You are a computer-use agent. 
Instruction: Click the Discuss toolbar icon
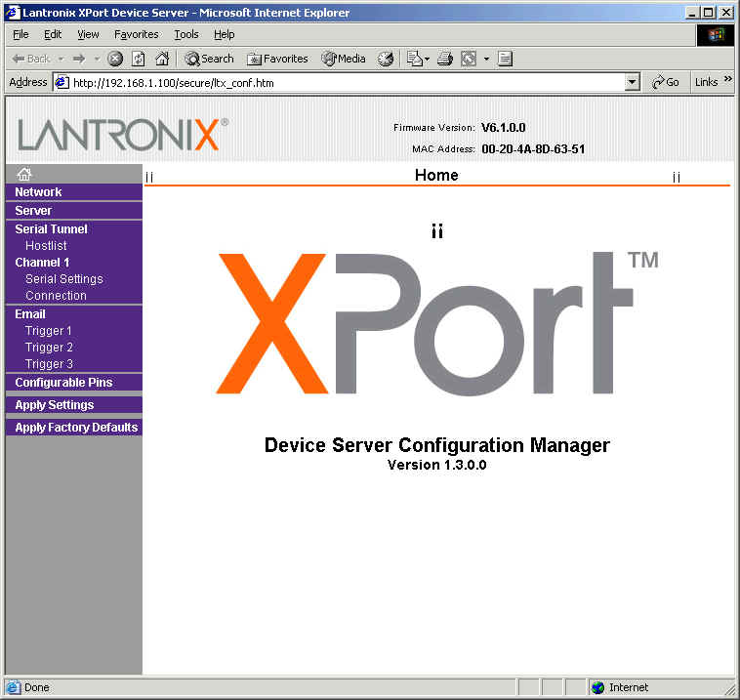point(505,59)
